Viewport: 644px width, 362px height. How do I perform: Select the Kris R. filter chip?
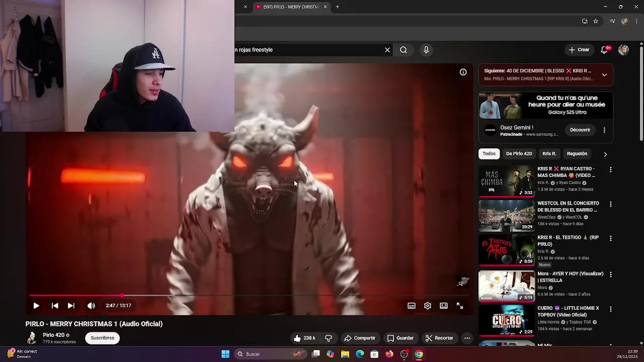tap(549, 154)
